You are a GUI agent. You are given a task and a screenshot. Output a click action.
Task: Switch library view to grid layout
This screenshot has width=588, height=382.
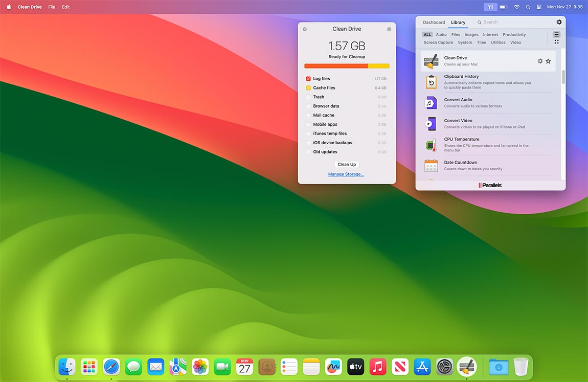click(x=556, y=40)
